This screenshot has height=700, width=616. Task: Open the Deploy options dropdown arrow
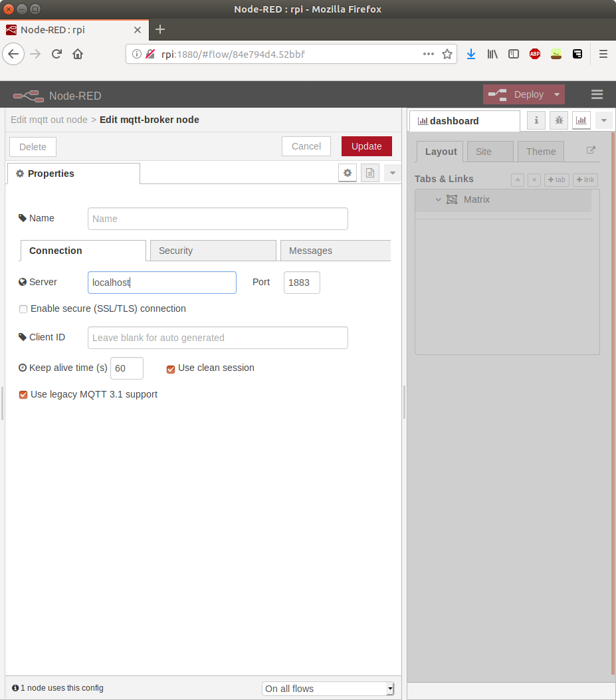[557, 94]
